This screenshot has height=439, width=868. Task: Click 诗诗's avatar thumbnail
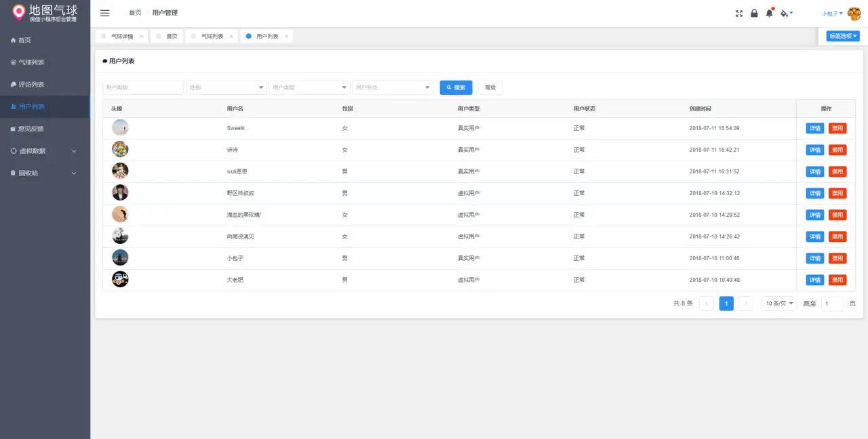[120, 149]
